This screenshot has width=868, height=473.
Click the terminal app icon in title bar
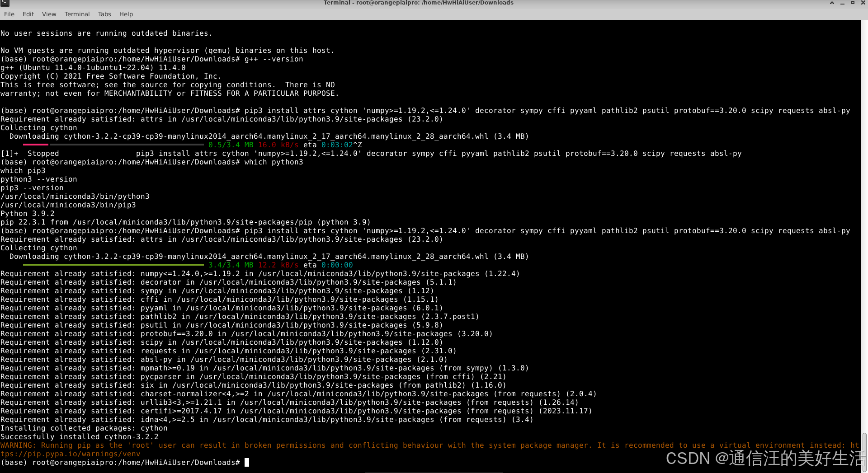[x=5, y=3]
